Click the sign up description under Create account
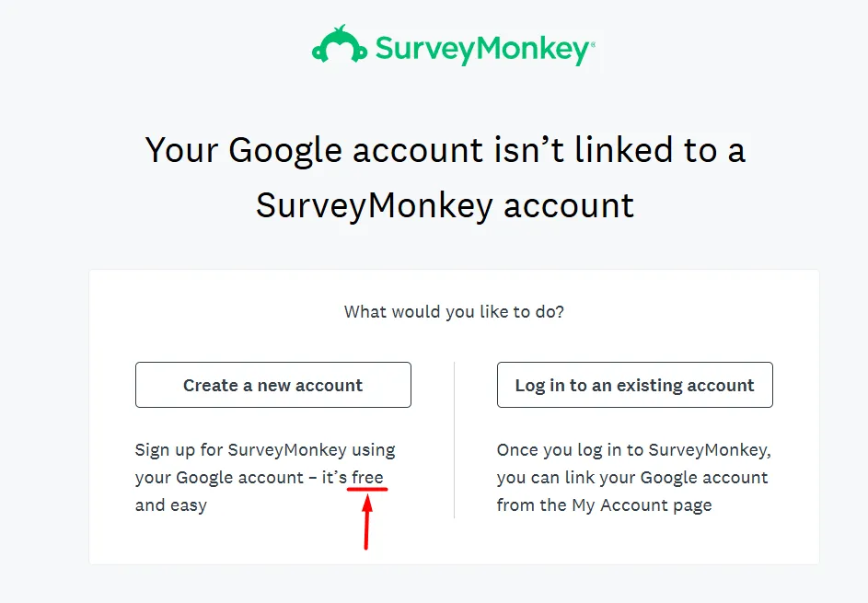The height and width of the screenshot is (603, 868). click(x=265, y=477)
